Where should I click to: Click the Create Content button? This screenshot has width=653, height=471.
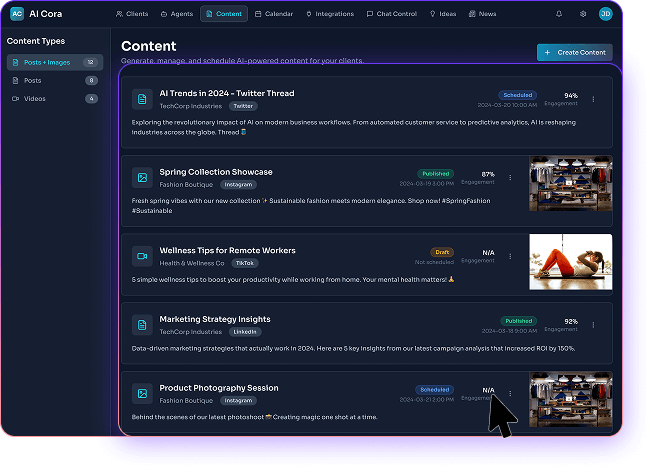[x=575, y=52]
